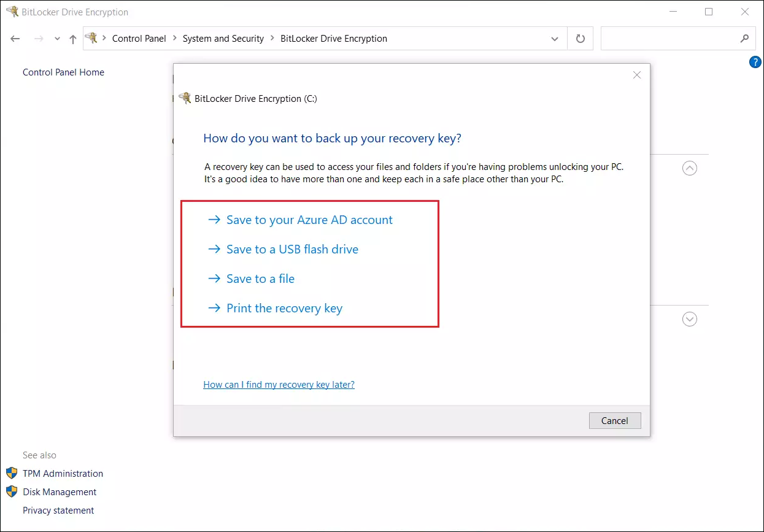The image size is (764, 532).
Task: Open System and Security breadcrumb
Action: (x=223, y=38)
